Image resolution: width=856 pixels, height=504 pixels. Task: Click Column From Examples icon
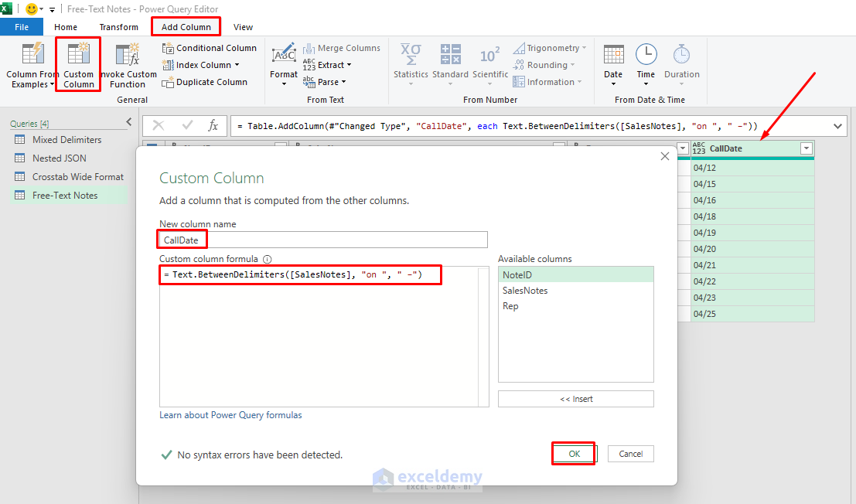pyautogui.click(x=32, y=54)
